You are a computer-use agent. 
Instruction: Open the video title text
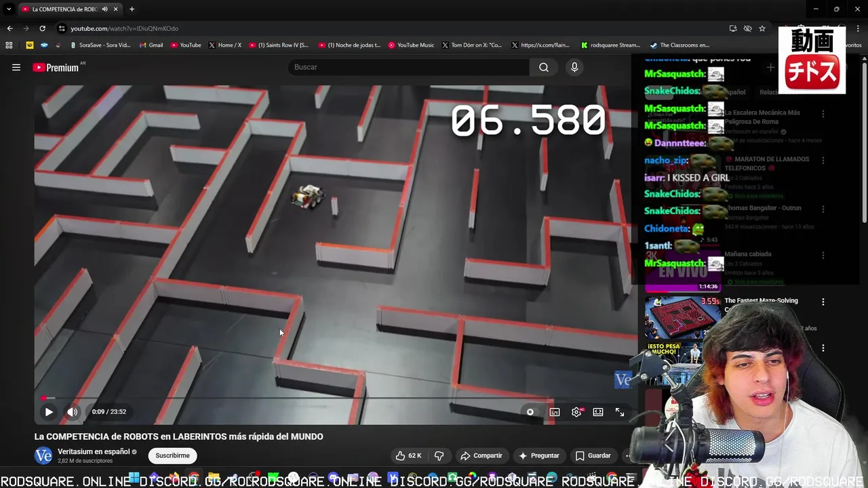click(x=179, y=436)
